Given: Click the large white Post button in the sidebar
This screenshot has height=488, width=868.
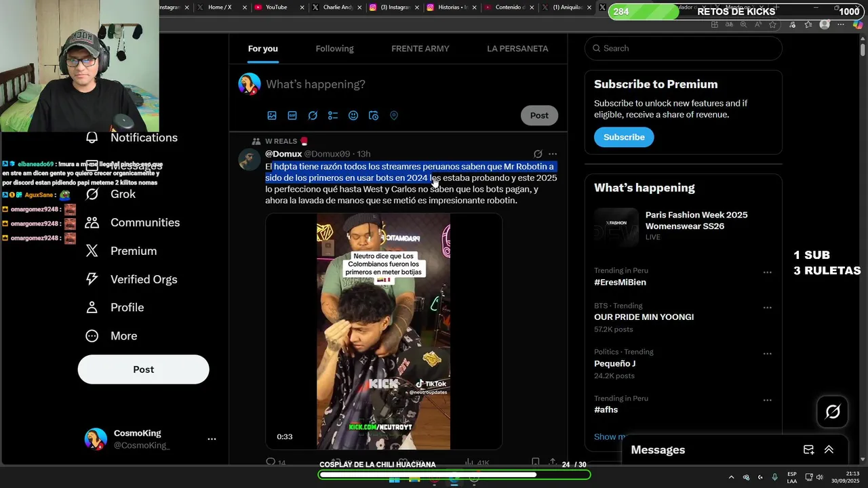Looking at the screenshot, I should (143, 369).
